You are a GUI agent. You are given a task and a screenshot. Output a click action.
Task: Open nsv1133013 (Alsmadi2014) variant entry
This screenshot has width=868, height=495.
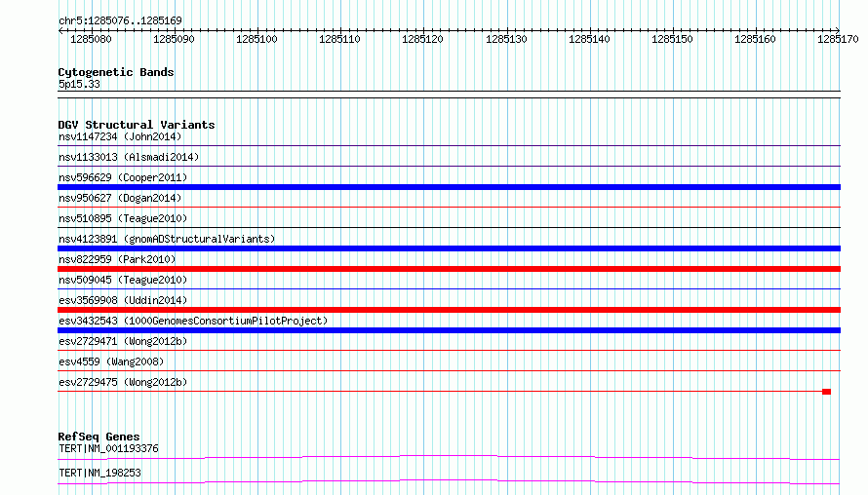coord(129,157)
